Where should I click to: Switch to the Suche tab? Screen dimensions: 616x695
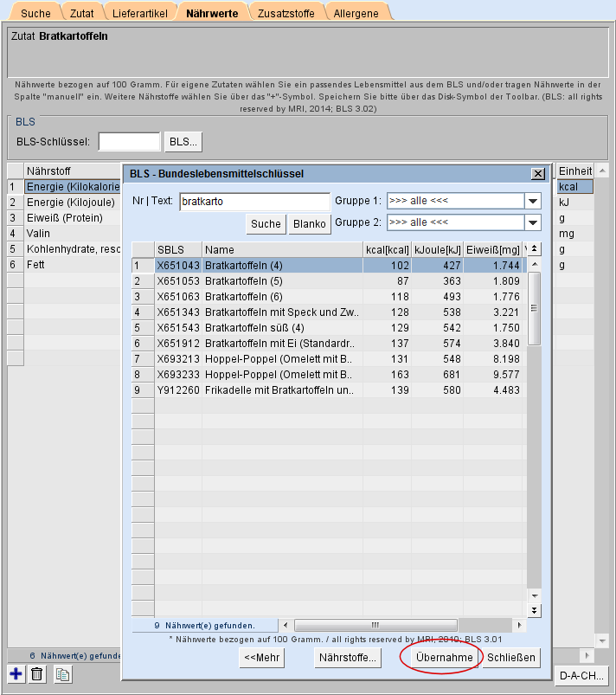(x=35, y=13)
